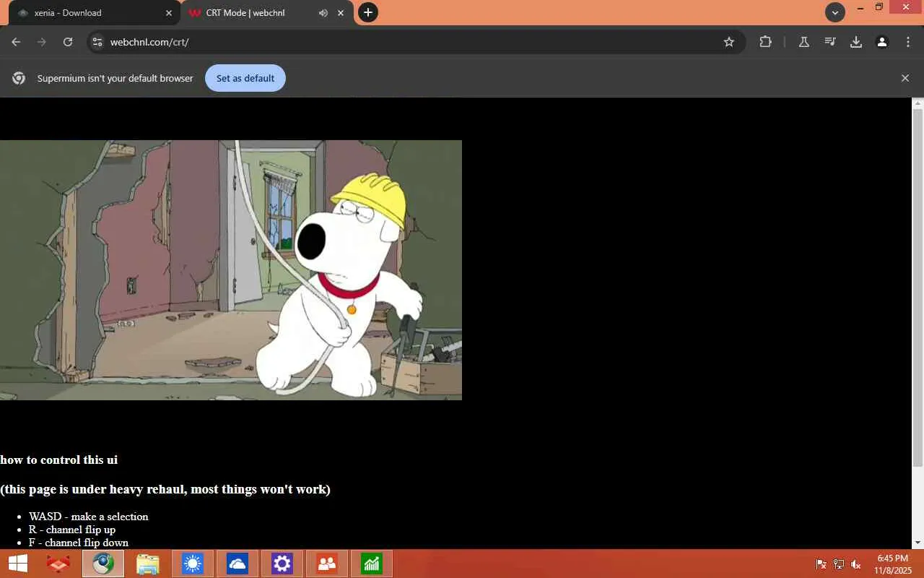Close the CRT Mode | webchnl tab

[x=341, y=13]
